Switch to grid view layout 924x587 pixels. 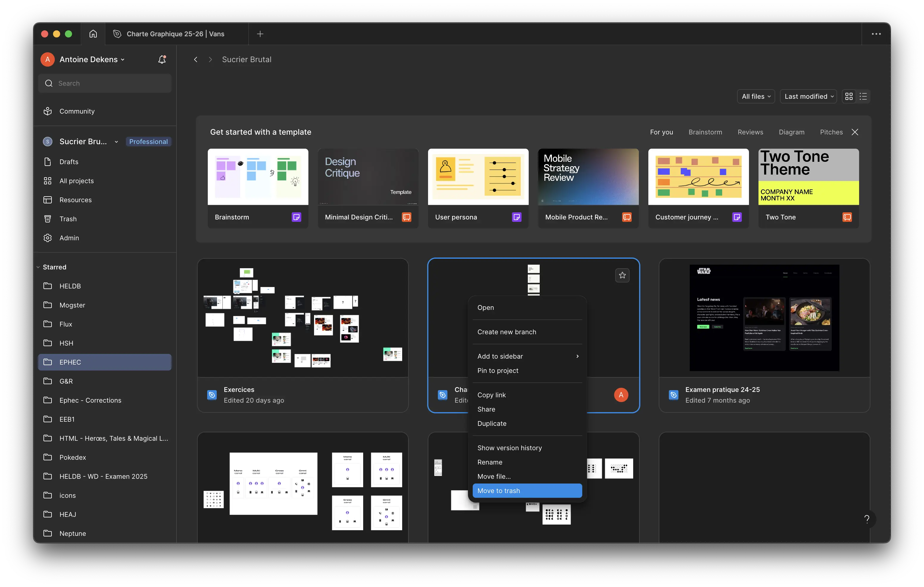[x=849, y=97]
